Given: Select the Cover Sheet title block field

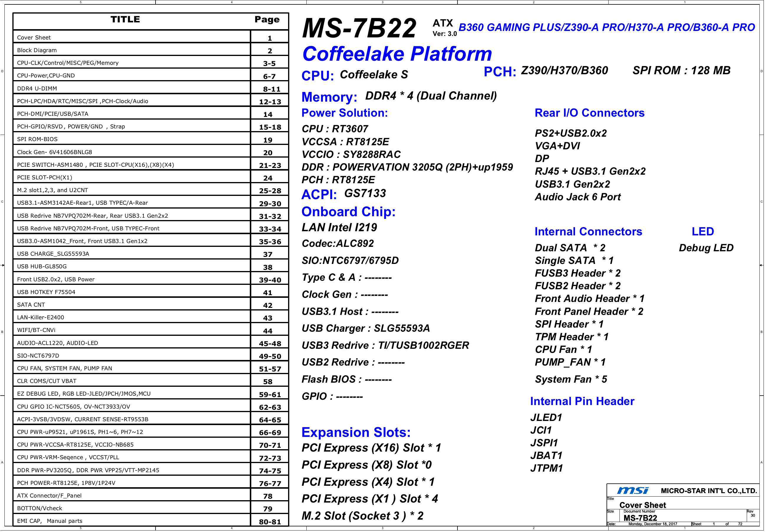Looking at the screenshot, I should (x=642, y=505).
